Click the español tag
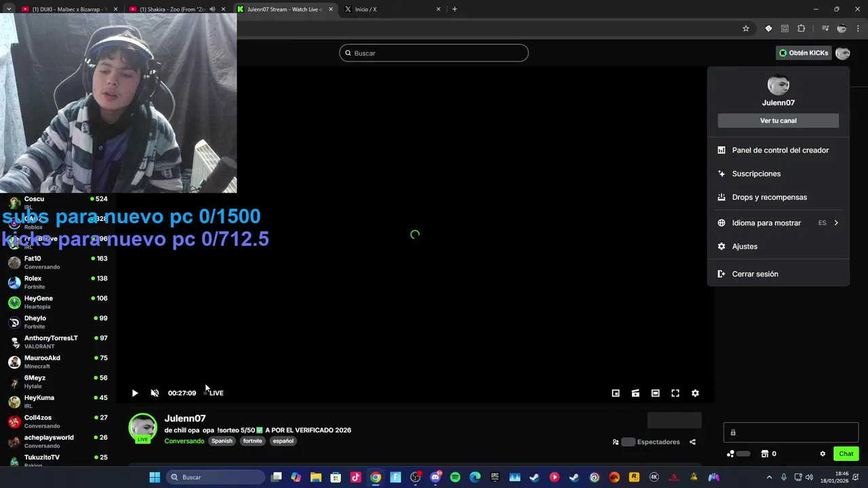Image resolution: width=868 pixels, height=488 pixels. click(283, 441)
